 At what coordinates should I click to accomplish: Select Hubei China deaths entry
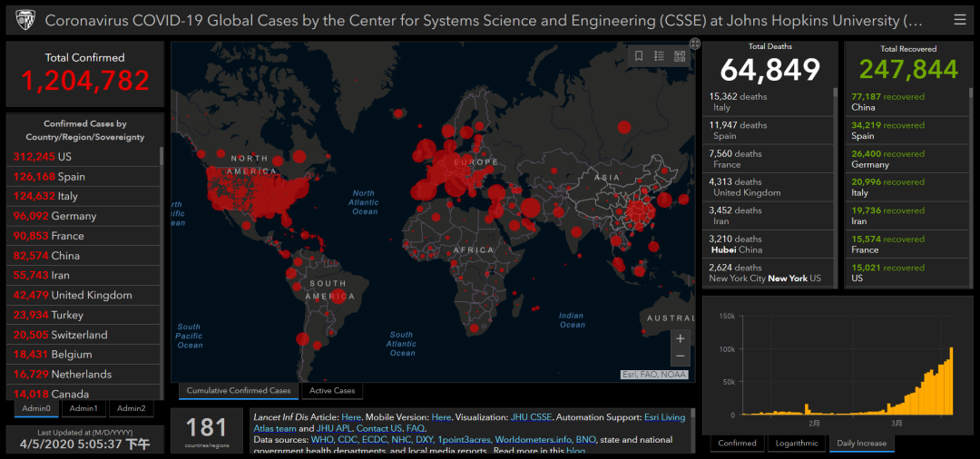tap(769, 244)
